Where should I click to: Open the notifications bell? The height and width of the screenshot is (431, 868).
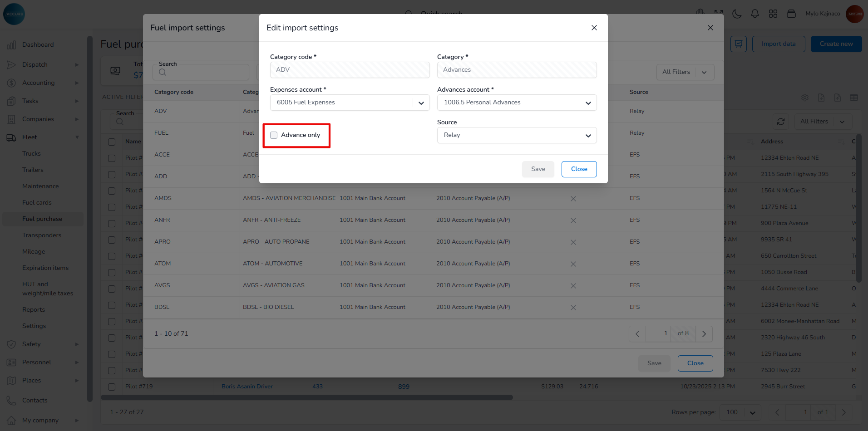[755, 14]
